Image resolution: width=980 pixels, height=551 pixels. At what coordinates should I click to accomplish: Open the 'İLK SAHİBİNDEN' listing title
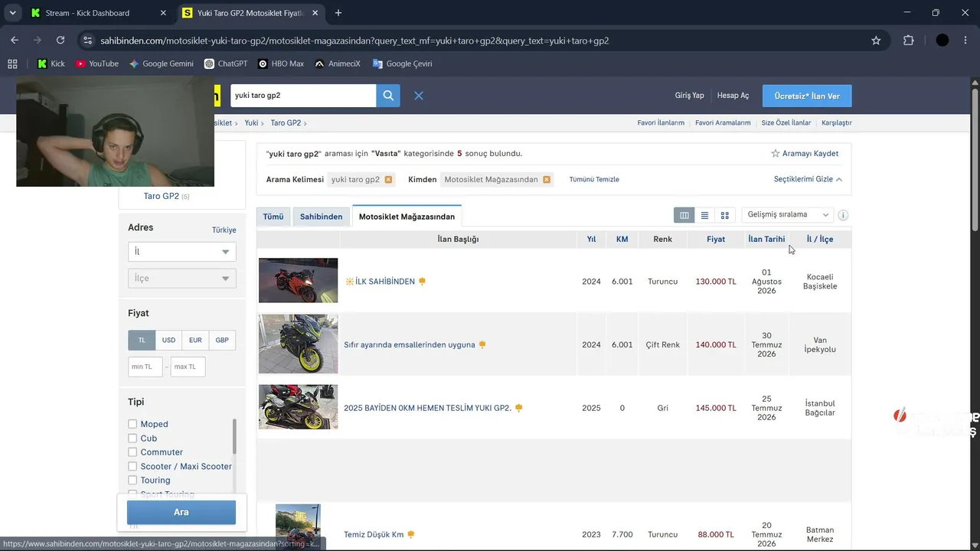pos(385,282)
